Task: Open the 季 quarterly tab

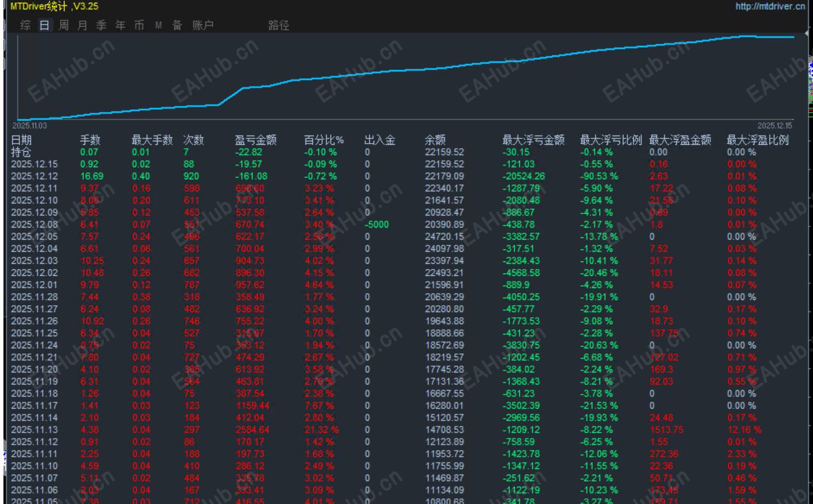Action: point(101,25)
